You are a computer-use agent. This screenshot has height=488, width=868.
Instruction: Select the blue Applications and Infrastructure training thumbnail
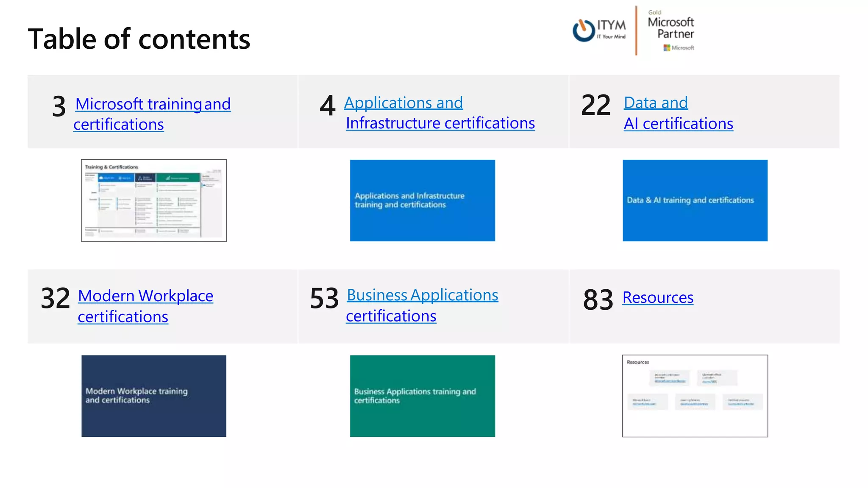point(423,200)
